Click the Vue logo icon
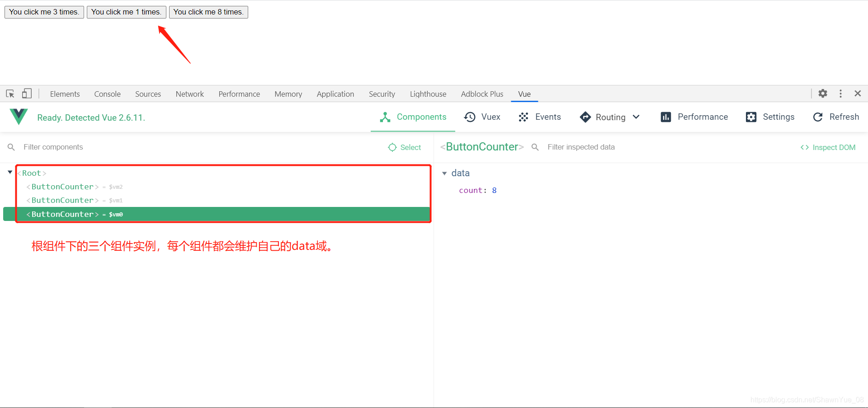 tap(19, 117)
